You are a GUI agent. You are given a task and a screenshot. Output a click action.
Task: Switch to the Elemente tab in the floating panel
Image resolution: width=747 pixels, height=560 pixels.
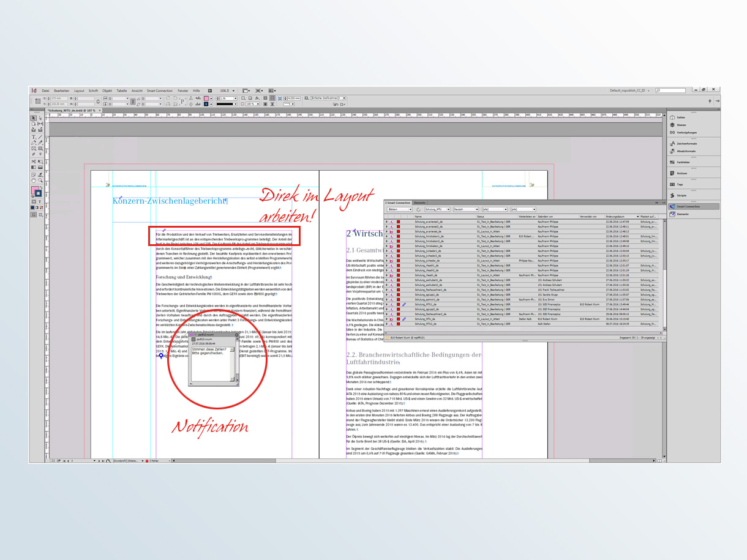(419, 202)
